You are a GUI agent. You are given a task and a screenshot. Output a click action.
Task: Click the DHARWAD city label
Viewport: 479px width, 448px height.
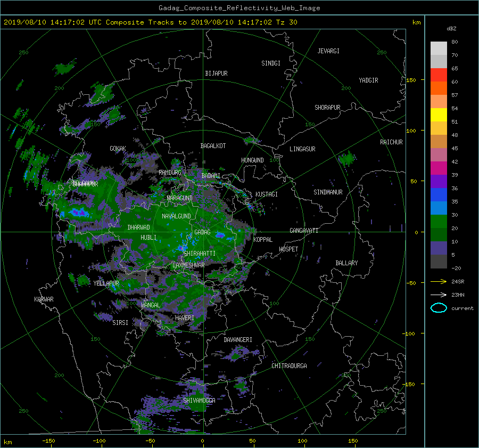click(139, 227)
